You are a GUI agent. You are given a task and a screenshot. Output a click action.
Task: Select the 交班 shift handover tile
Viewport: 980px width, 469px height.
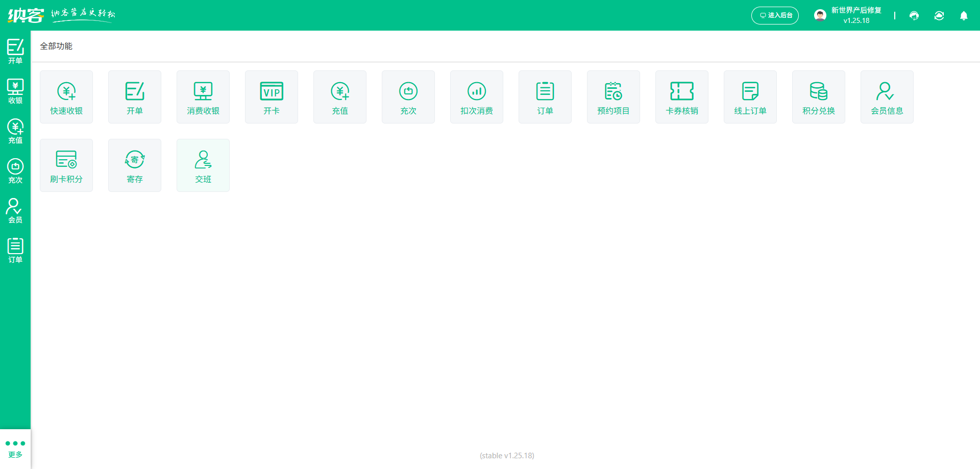point(203,165)
